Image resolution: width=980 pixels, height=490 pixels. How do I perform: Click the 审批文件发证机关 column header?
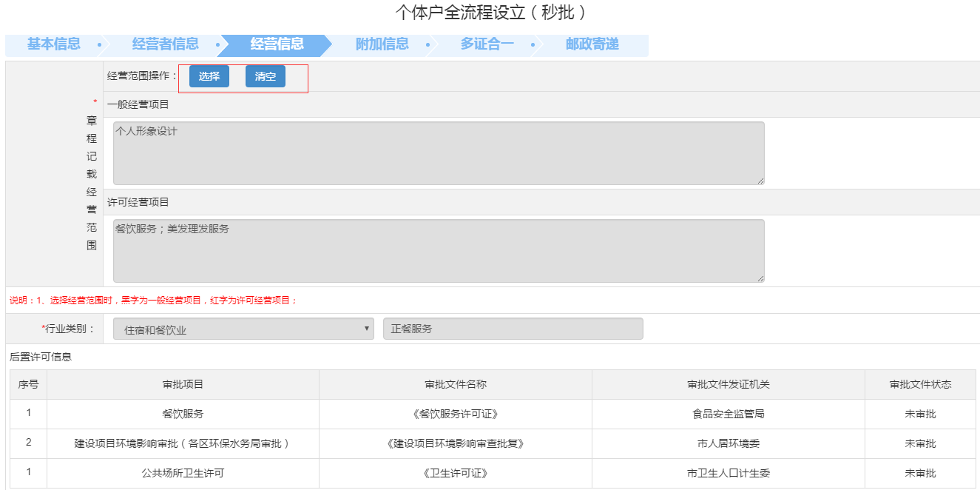(729, 385)
